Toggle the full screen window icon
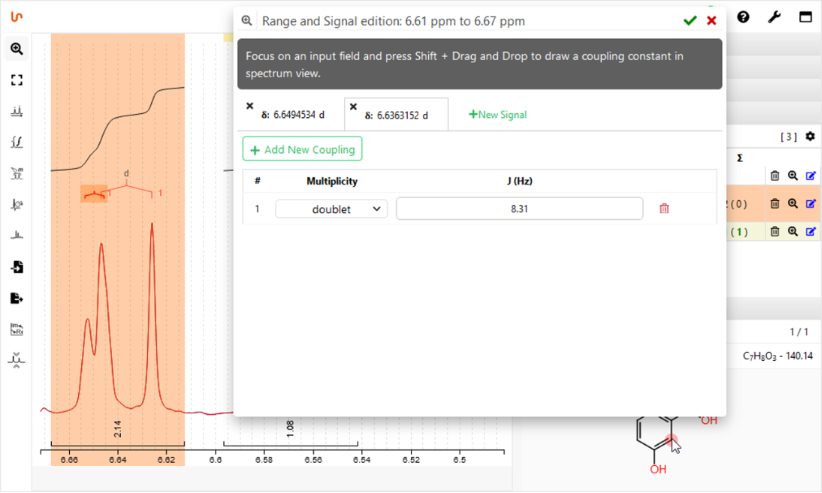This screenshot has height=493, width=822. point(805,17)
